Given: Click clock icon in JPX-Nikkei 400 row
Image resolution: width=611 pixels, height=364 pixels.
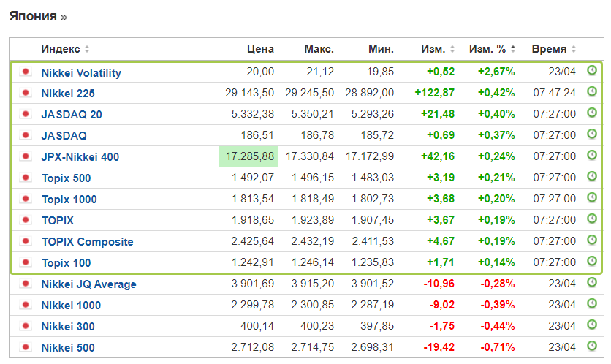Looking at the screenshot, I should pyautogui.click(x=591, y=155).
